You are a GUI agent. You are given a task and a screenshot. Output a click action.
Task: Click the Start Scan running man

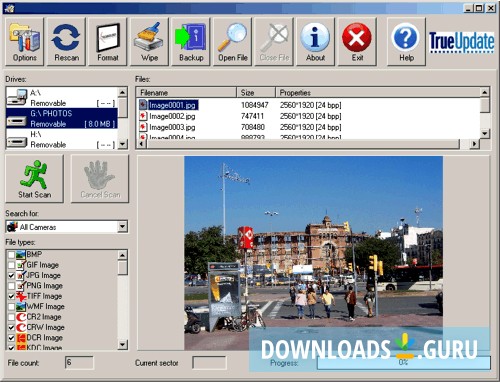[34, 179]
